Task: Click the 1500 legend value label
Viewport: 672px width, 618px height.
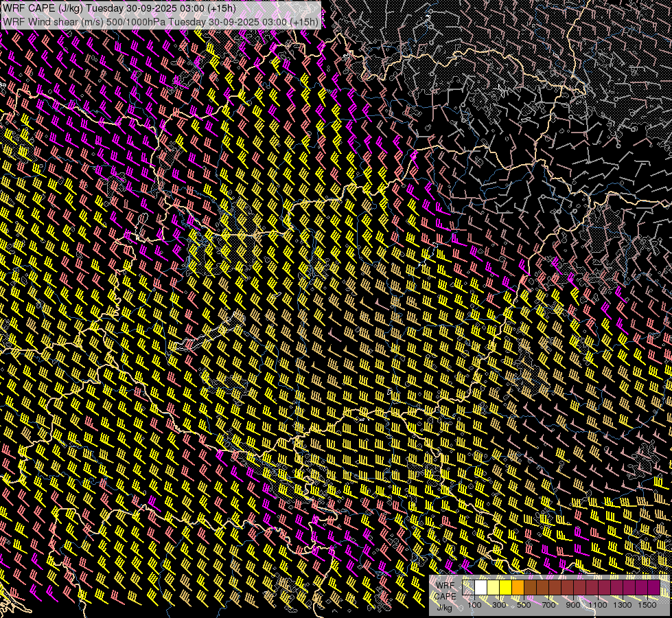Action: [x=647, y=605]
